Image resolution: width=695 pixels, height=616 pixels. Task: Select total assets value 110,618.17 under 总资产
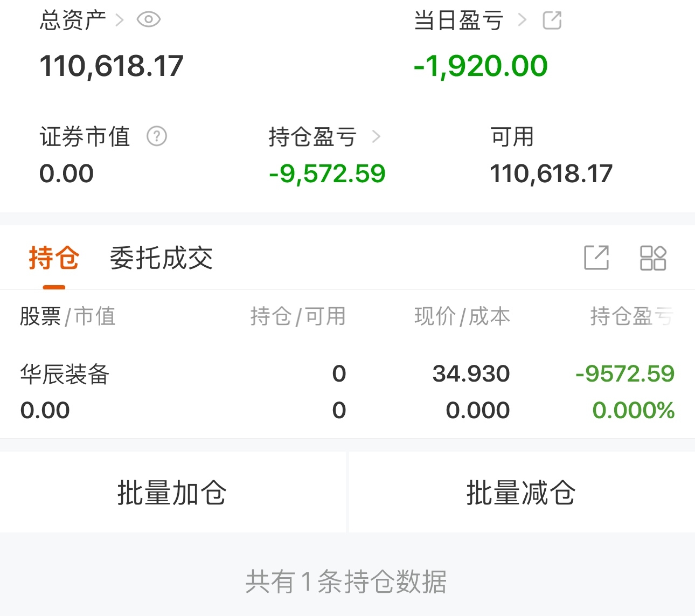click(112, 66)
